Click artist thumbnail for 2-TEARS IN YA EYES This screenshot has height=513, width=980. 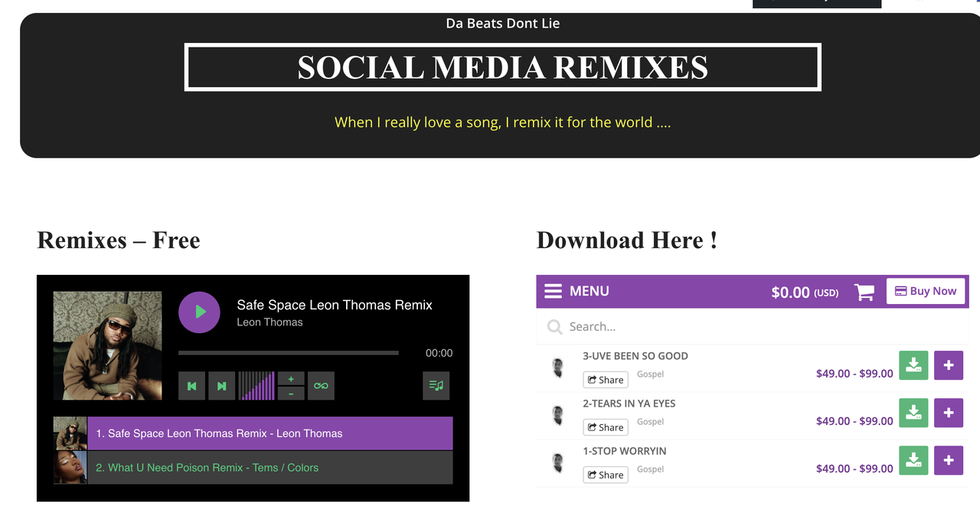557,415
